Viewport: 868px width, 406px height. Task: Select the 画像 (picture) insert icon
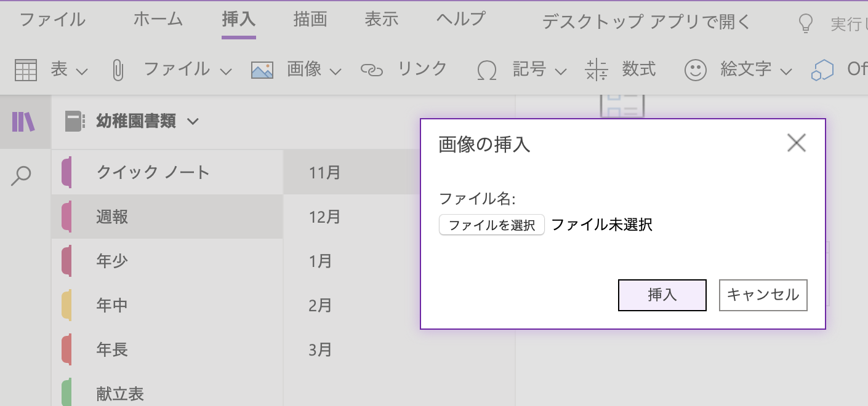(262, 70)
